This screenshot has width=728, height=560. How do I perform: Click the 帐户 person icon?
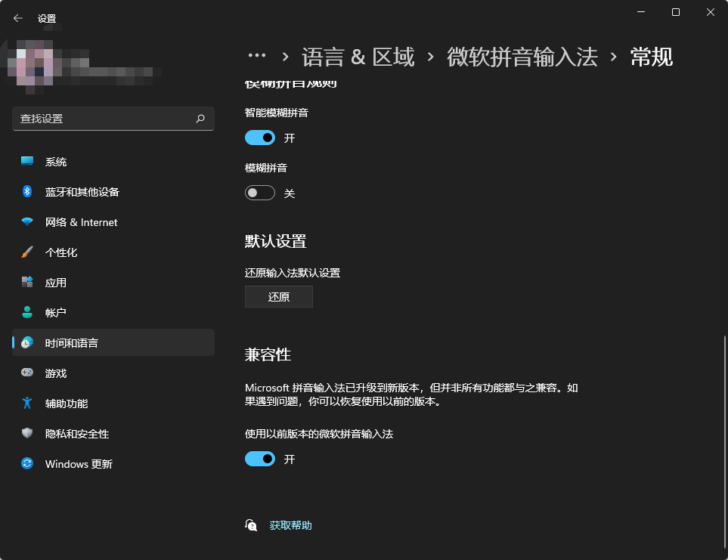(27, 312)
